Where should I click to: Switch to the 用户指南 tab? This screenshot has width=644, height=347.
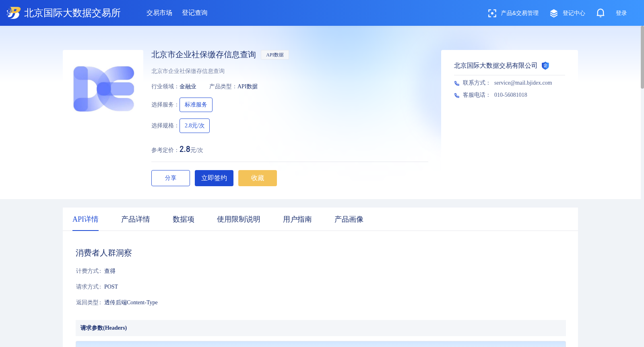[x=297, y=219]
